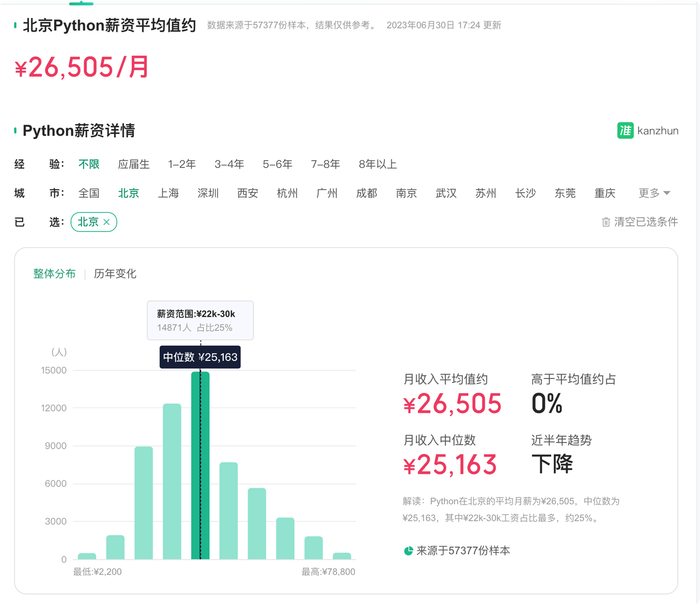This screenshot has height=605, width=700.
Task: Select 不限 experience filter
Action: coord(89,164)
